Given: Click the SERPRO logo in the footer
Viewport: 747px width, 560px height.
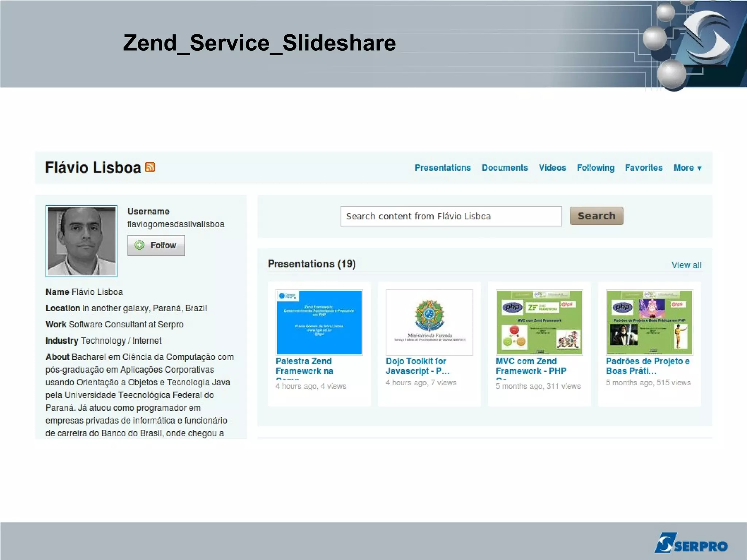Looking at the screenshot, I should pyautogui.click(x=690, y=543).
